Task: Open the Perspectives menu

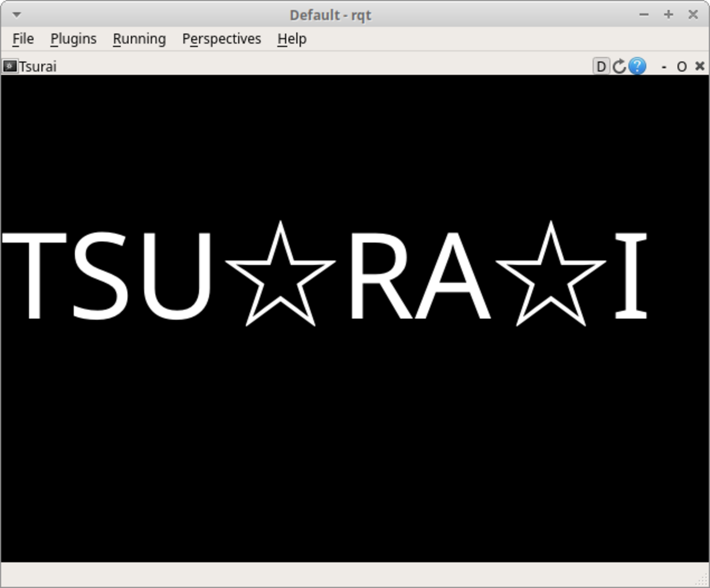Action: [x=221, y=39]
